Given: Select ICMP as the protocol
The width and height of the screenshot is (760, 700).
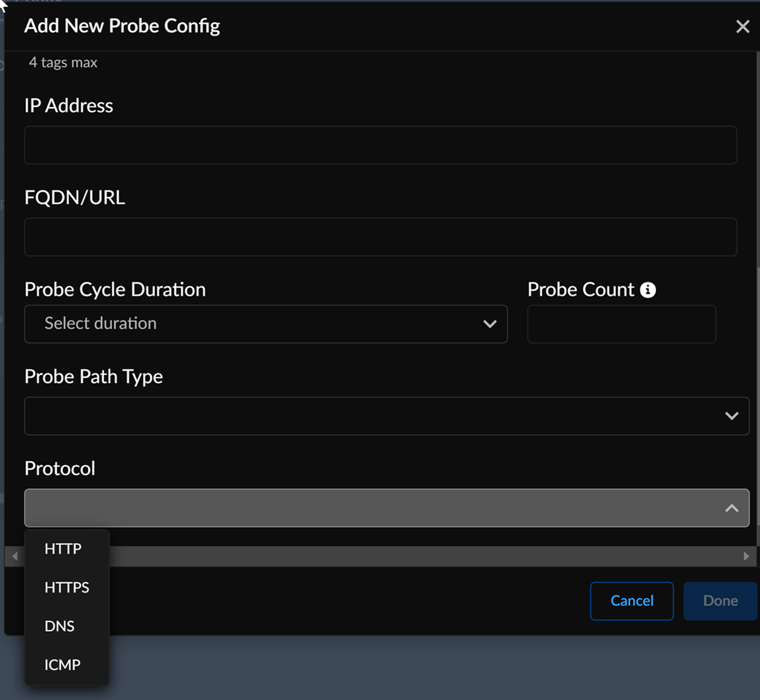Looking at the screenshot, I should point(63,665).
